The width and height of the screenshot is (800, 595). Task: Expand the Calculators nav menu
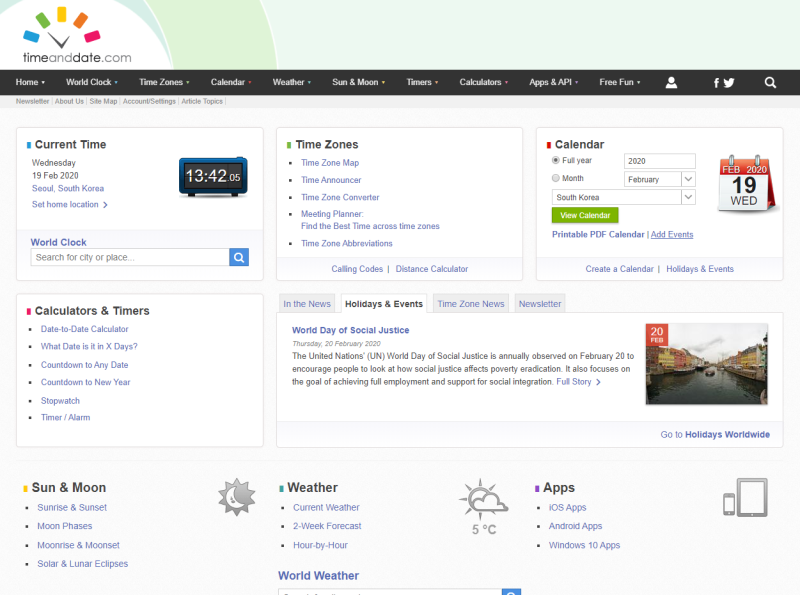[484, 82]
